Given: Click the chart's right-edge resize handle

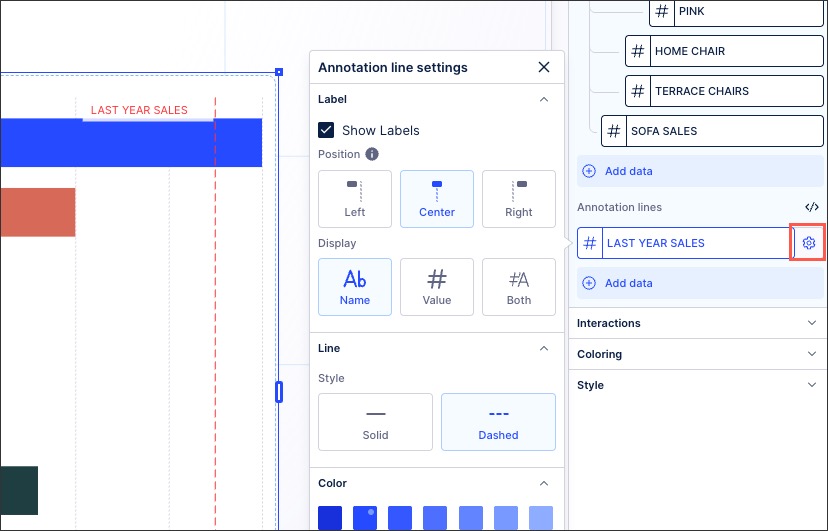Looking at the screenshot, I should tap(279, 392).
